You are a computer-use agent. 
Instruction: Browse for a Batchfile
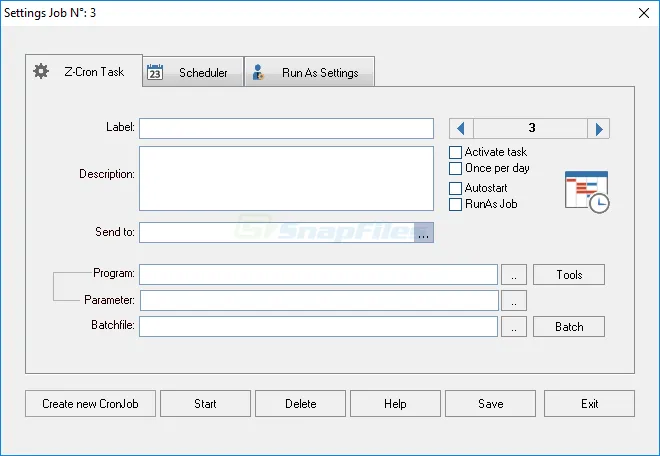(514, 327)
